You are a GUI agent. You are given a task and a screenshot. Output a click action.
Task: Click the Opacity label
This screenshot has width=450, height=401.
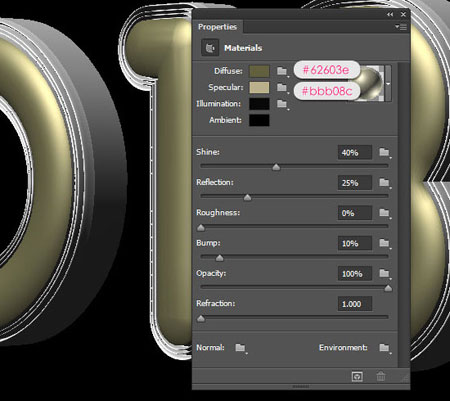tap(211, 273)
